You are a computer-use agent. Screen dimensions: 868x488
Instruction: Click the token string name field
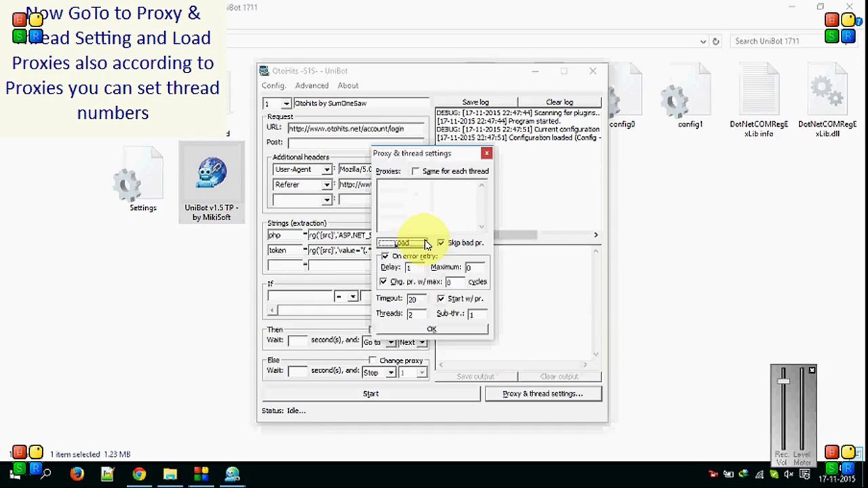point(285,250)
